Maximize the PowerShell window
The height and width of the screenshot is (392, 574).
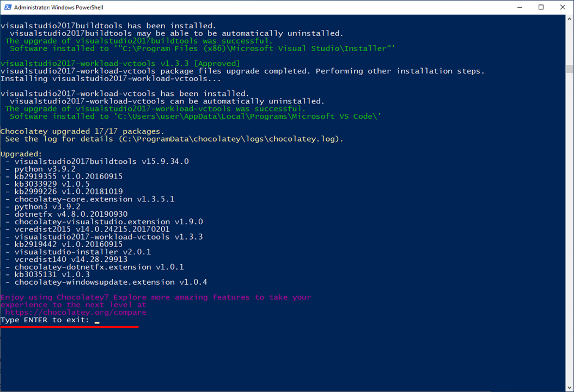(x=541, y=7)
